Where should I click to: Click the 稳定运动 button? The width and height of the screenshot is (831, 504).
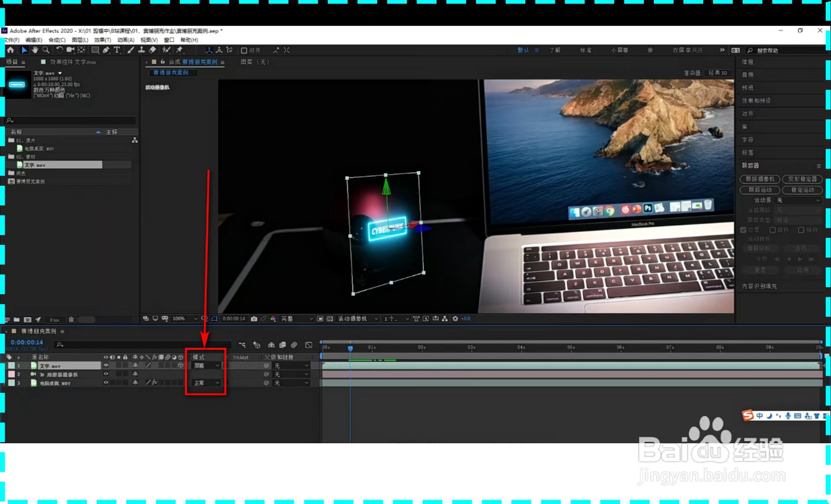tap(802, 190)
